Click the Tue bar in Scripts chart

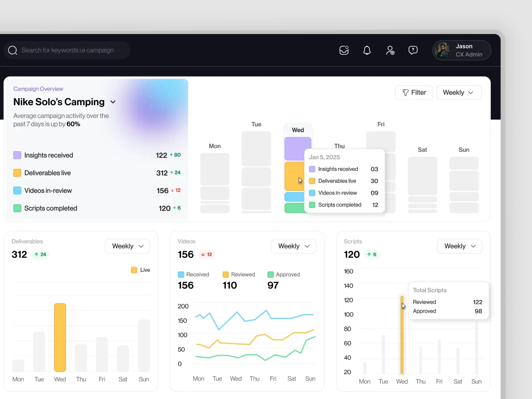tap(383, 355)
